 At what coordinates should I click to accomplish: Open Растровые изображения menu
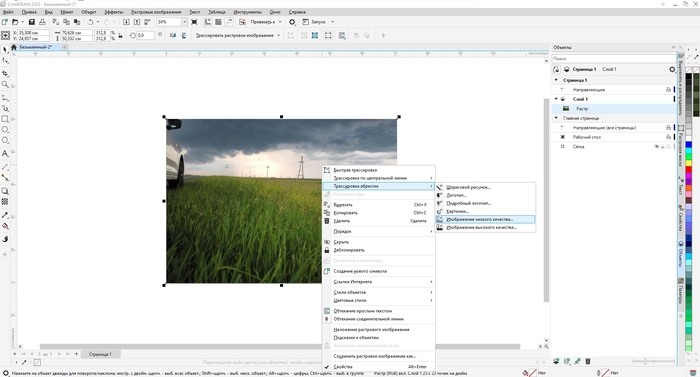156,12
